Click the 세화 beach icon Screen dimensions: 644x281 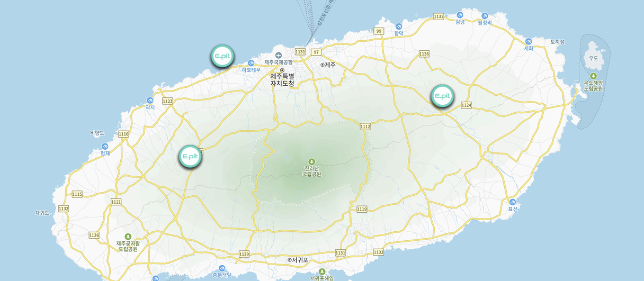528,41
